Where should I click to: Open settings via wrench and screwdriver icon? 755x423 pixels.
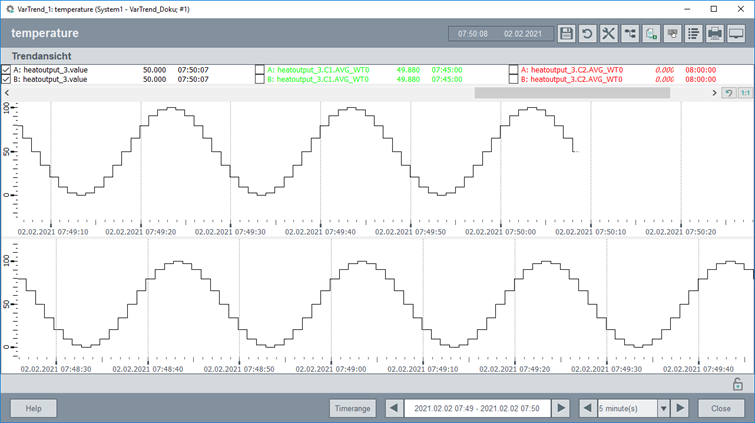609,33
